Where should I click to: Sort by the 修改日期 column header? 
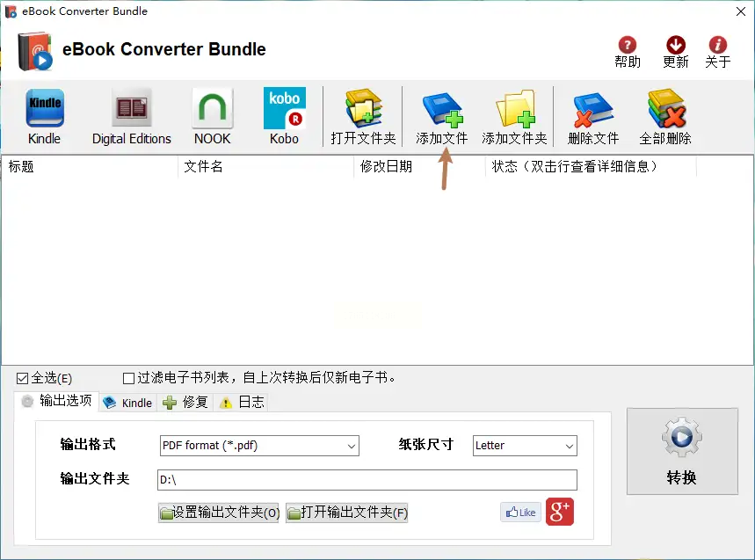coord(419,167)
